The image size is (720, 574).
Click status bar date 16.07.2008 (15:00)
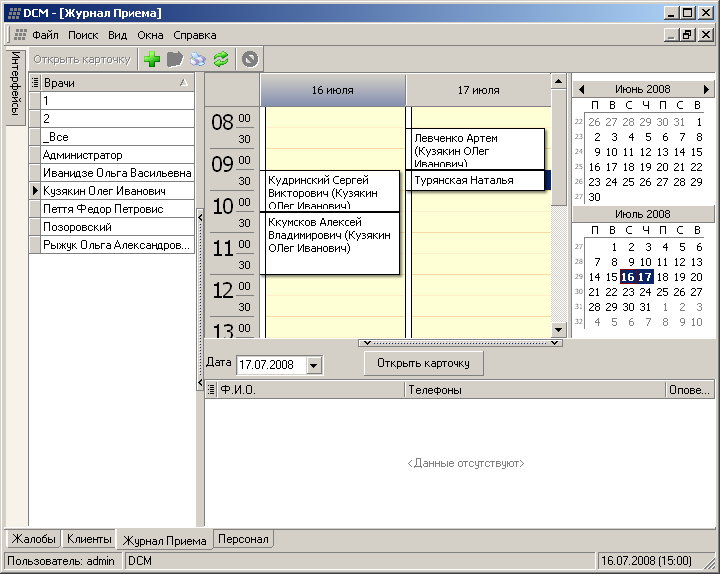click(646, 561)
